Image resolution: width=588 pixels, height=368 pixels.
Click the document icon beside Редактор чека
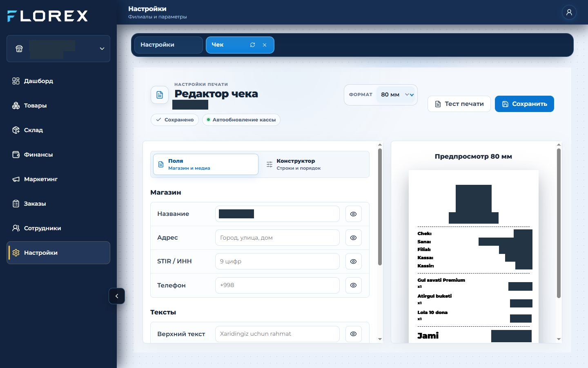[x=160, y=95]
